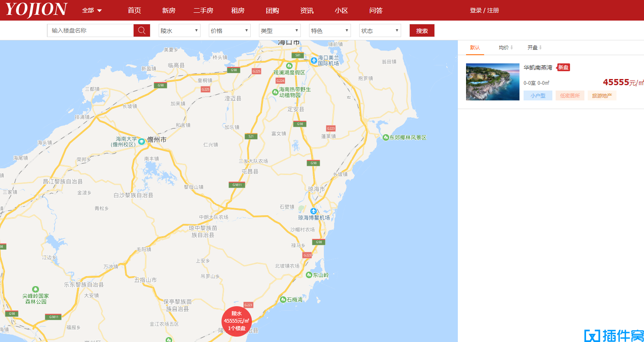This screenshot has width=644, height=342.
Task: Go to 首页 in navigation
Action: point(134,10)
